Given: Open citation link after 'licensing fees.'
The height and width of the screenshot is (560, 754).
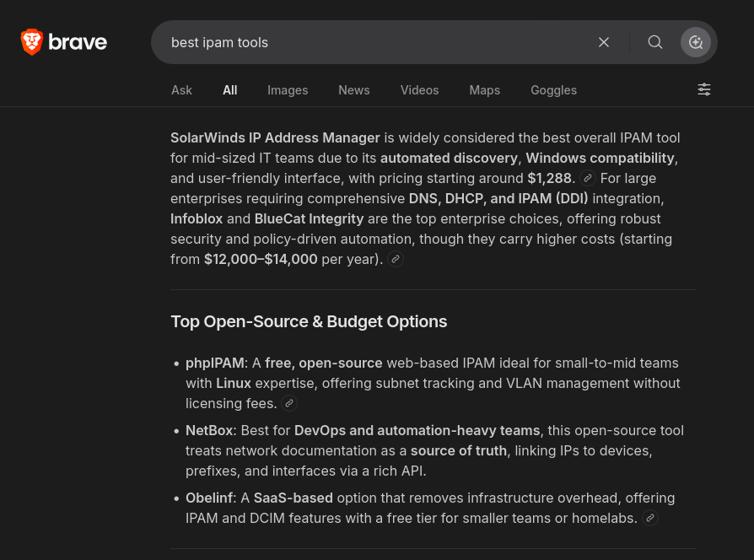Looking at the screenshot, I should tap(289, 403).
